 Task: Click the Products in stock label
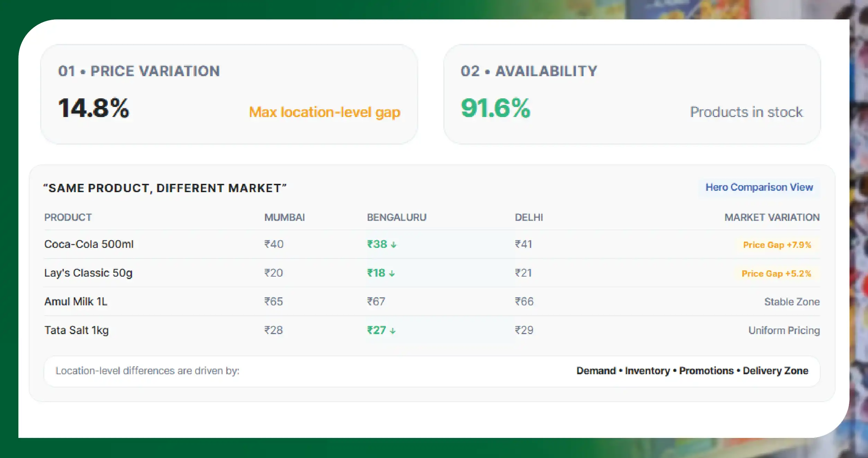click(746, 112)
